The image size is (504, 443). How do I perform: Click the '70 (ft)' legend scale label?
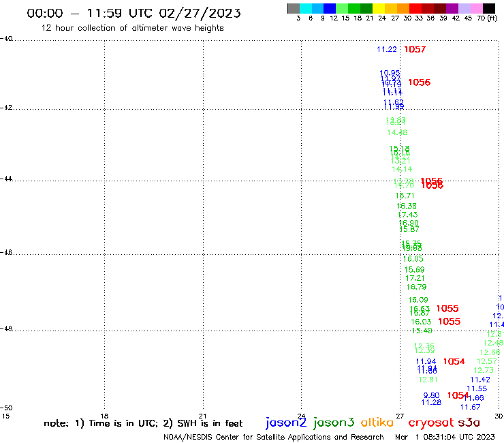(487, 18)
